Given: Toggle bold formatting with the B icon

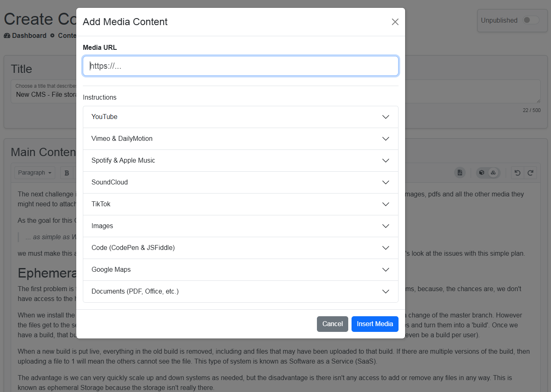Looking at the screenshot, I should pos(67,173).
